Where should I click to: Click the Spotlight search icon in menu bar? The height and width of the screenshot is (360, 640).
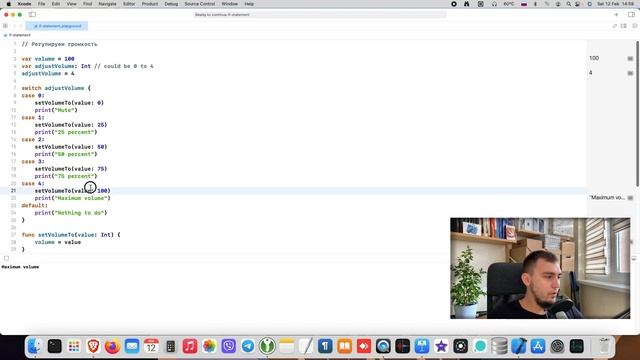pyautogui.click(x=569, y=4)
